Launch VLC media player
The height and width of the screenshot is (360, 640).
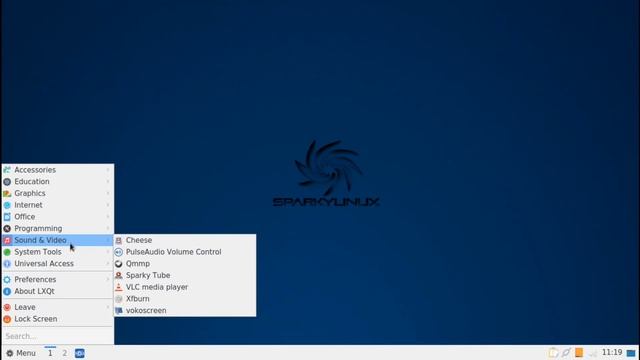click(185, 287)
